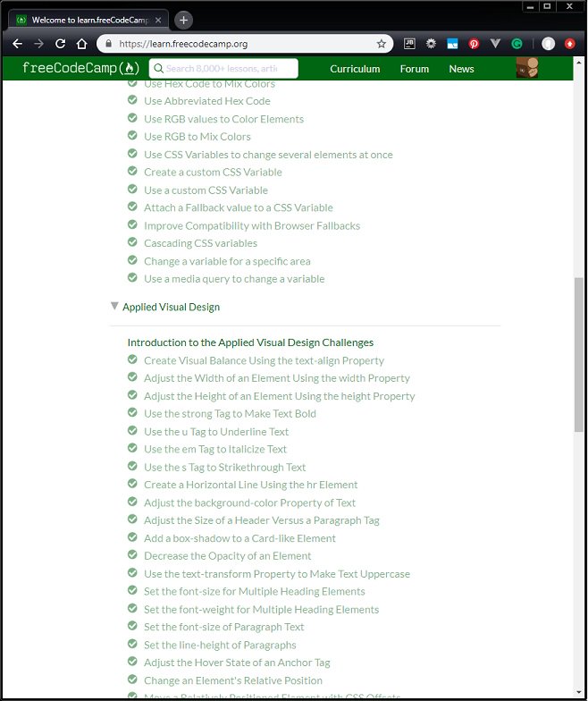The width and height of the screenshot is (588, 701).
Task: Open Improve Compatibility with Browser Fallbacks
Action: click(x=252, y=225)
